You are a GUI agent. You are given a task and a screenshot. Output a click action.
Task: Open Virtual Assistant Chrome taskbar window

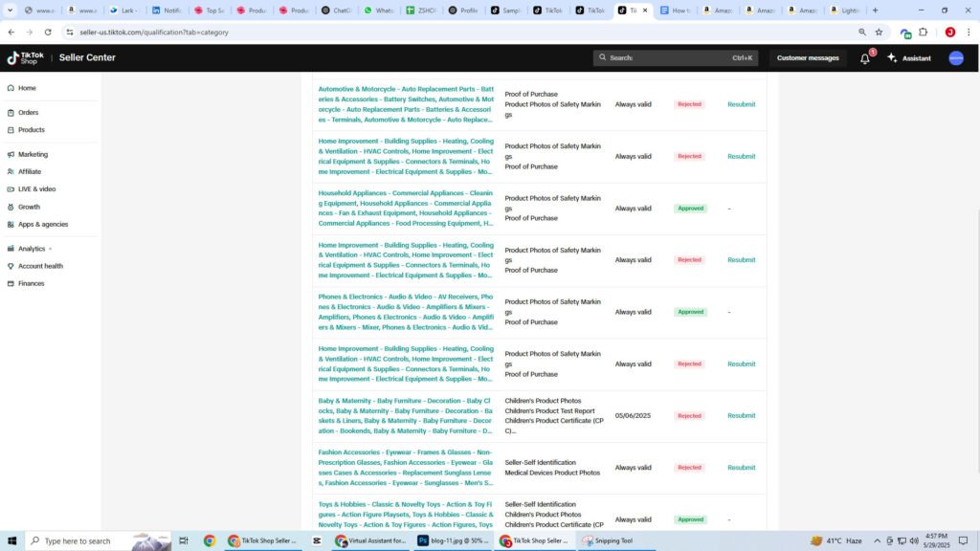[370, 541]
